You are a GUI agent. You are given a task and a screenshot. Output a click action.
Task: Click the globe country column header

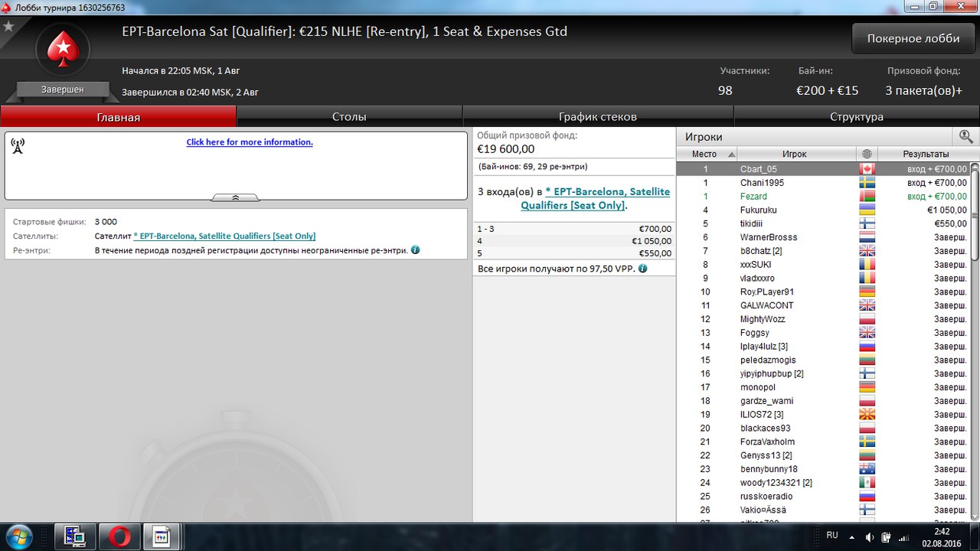pos(867,154)
